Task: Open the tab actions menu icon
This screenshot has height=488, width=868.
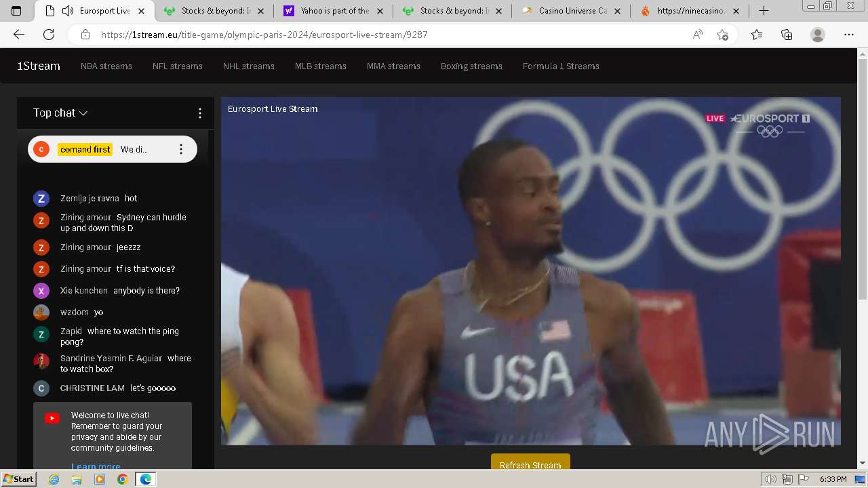Action: tap(16, 11)
